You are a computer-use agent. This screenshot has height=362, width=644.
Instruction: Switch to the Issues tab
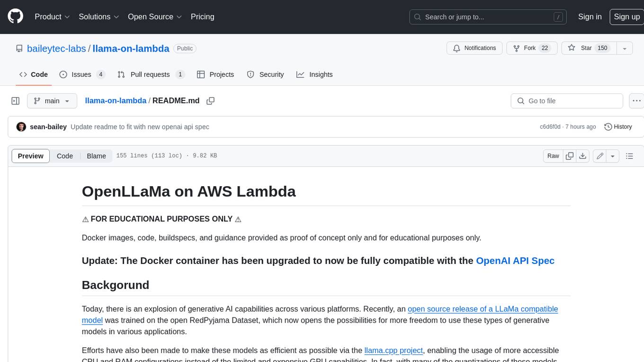[x=82, y=74]
